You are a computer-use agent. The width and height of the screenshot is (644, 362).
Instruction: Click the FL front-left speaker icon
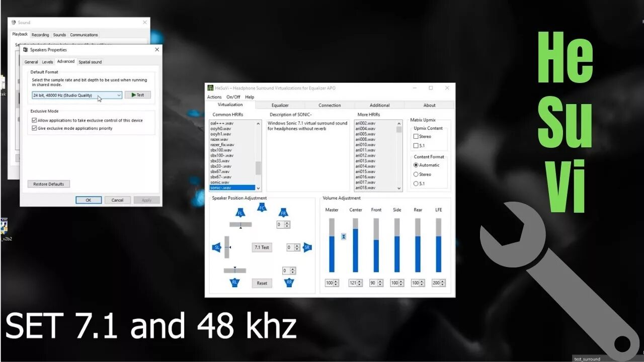pyautogui.click(x=240, y=212)
